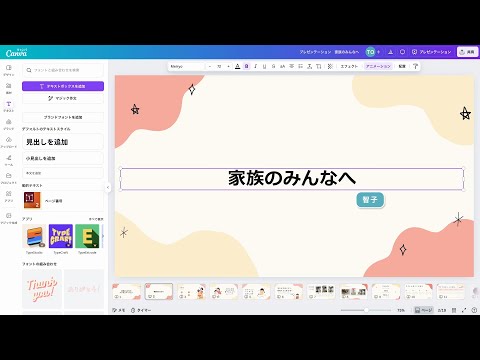This screenshot has width=480, height=360.
Task: Show all apps (すべて表示)
Action: pos(96,219)
